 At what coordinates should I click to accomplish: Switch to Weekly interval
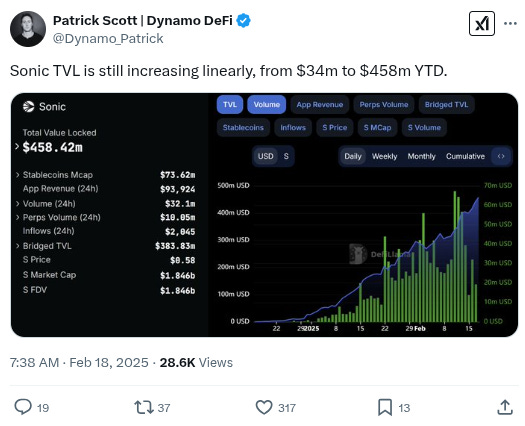point(384,156)
